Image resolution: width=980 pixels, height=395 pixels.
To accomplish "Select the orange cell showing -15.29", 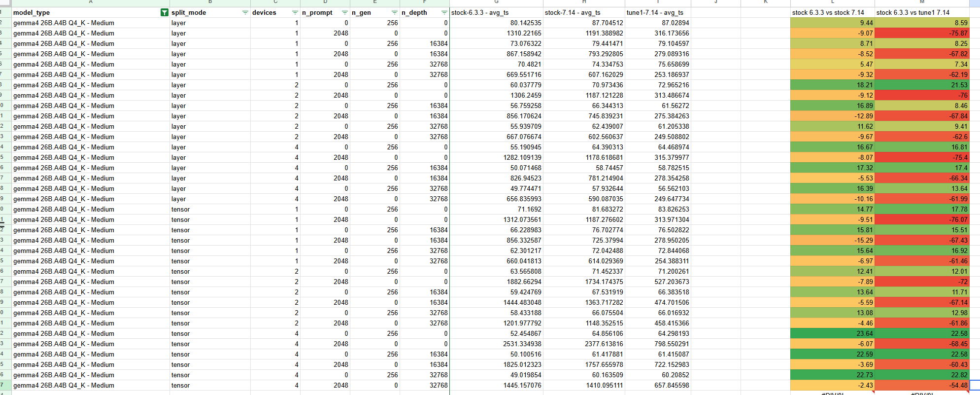I will (833, 240).
